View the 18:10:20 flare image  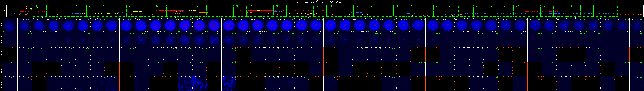[x=316, y=25]
